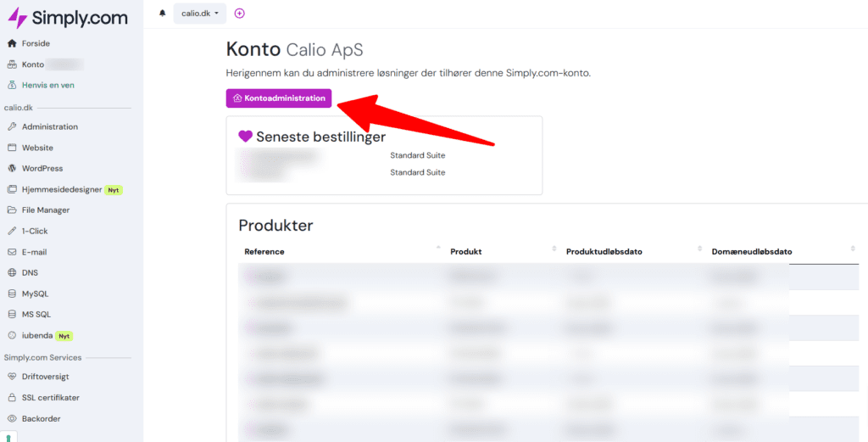Open the Konto sidebar item
The height and width of the screenshot is (442, 868).
click(x=32, y=64)
